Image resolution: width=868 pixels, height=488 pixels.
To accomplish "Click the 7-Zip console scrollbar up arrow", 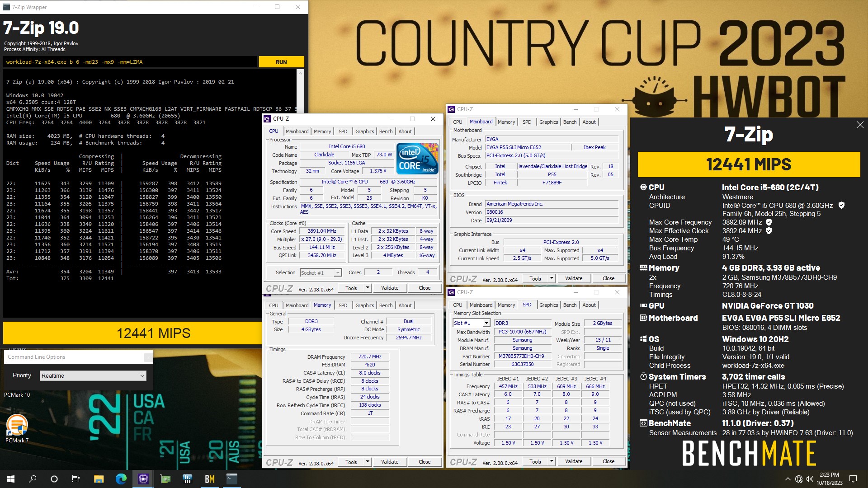I will (x=301, y=73).
